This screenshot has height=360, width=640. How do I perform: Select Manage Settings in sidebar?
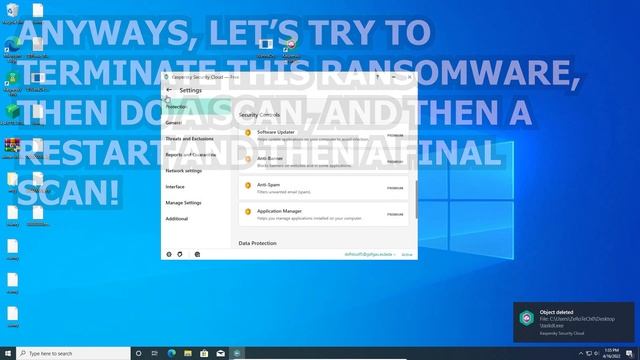pos(183,202)
